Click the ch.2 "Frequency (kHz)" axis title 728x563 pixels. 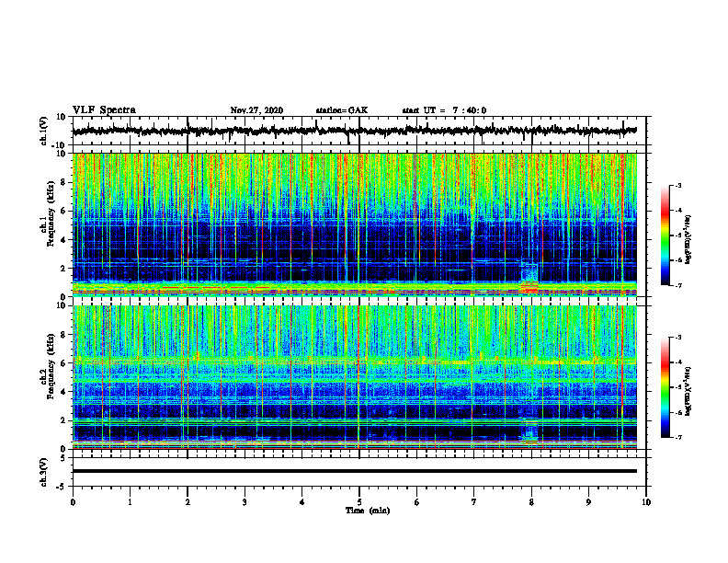coord(51,366)
